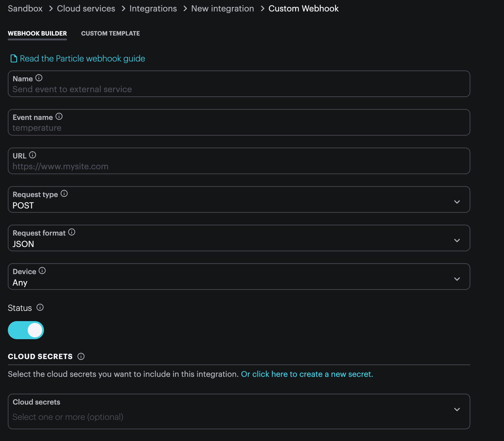Click the info icon next to Name

point(39,78)
